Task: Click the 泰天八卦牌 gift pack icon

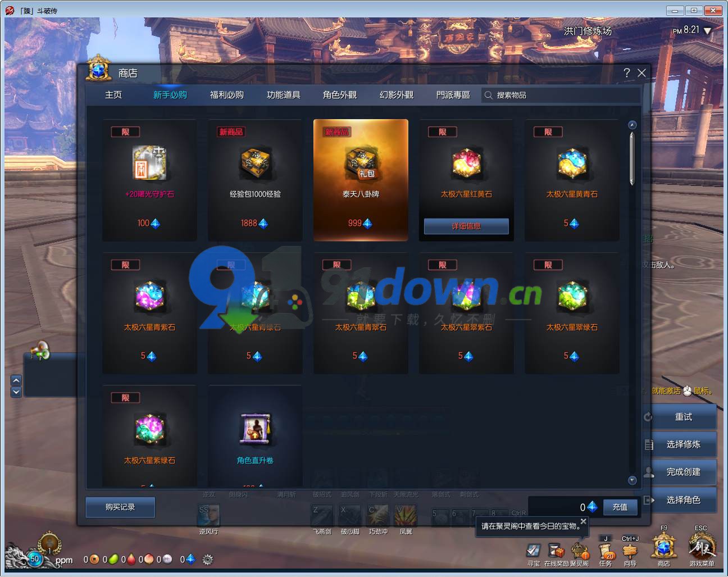Action: click(x=361, y=163)
